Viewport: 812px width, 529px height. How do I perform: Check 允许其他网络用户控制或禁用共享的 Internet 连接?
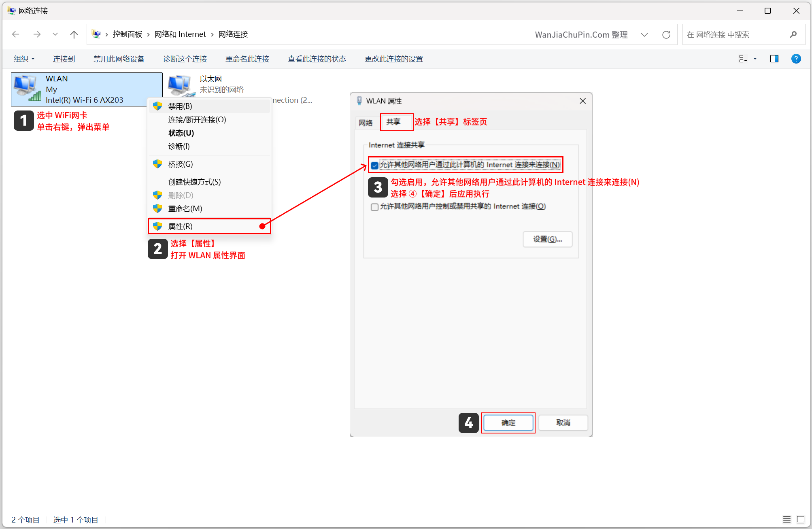[374, 207]
